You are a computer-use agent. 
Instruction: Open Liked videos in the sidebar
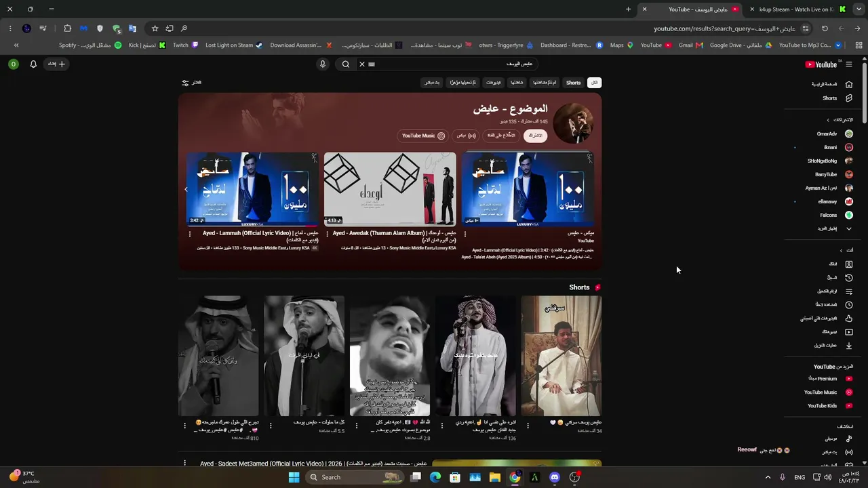click(x=825, y=319)
